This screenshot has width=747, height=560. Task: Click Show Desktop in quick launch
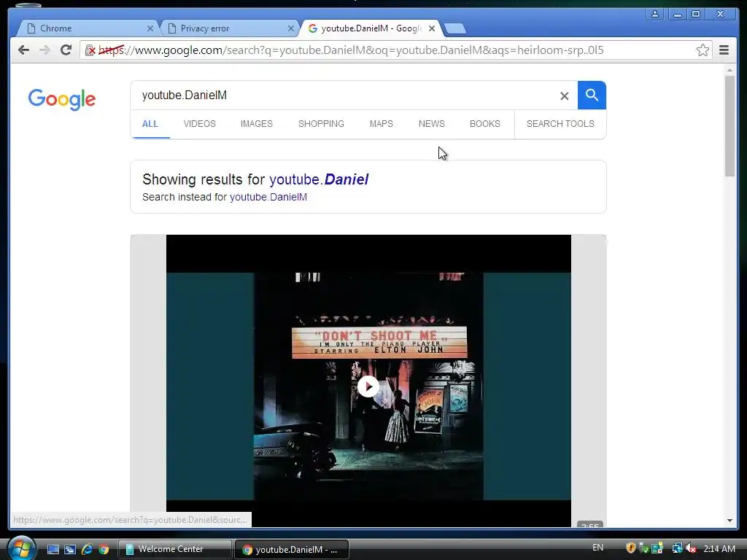pos(53,549)
